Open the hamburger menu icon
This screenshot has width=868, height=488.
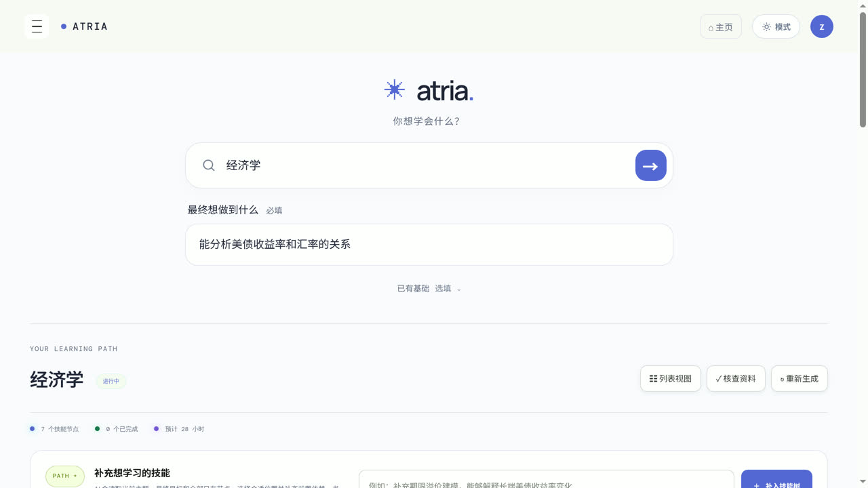tap(37, 26)
